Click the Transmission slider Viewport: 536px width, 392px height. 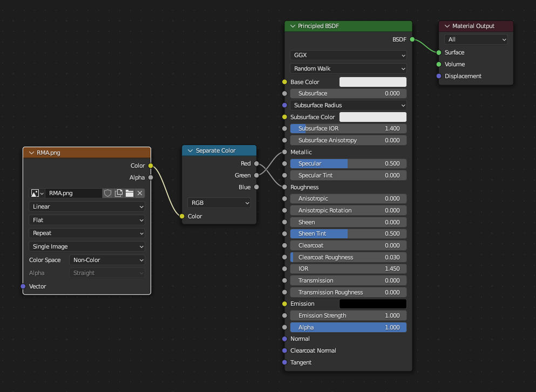pyautogui.click(x=348, y=281)
